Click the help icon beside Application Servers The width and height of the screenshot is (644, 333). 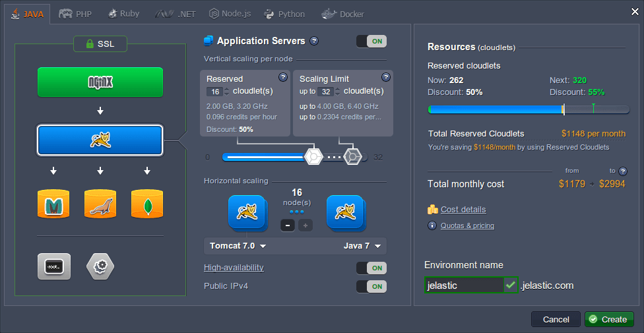314,41
